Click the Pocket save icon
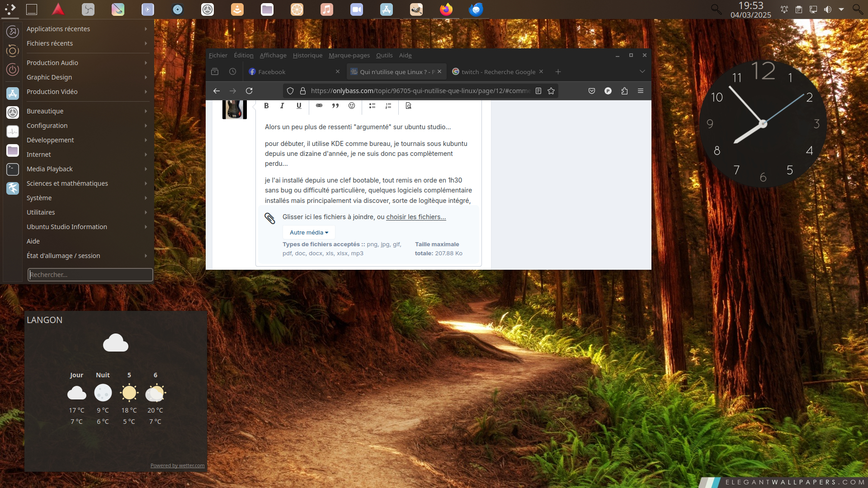Image resolution: width=868 pixels, height=488 pixels. coord(591,91)
